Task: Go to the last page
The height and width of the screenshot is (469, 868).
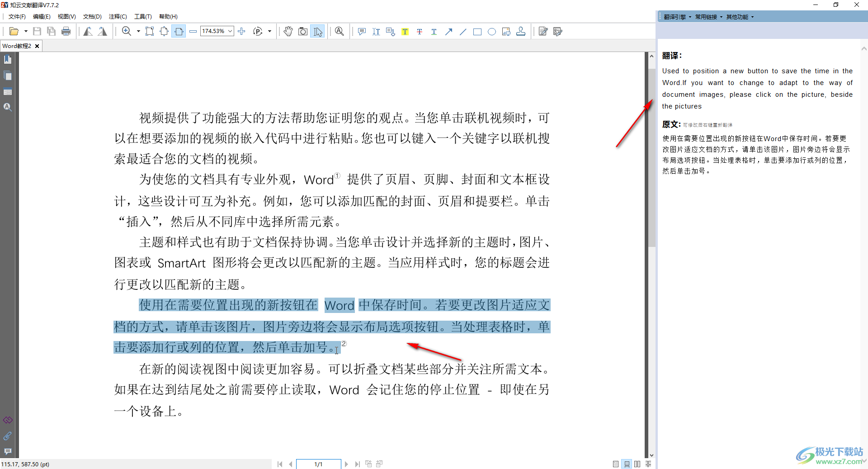Action: tap(357, 464)
